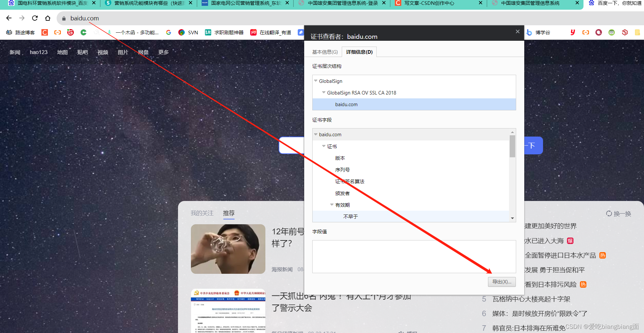644x333 pixels.
Task: Click the address bar showing baidu.com
Action: pos(350,18)
